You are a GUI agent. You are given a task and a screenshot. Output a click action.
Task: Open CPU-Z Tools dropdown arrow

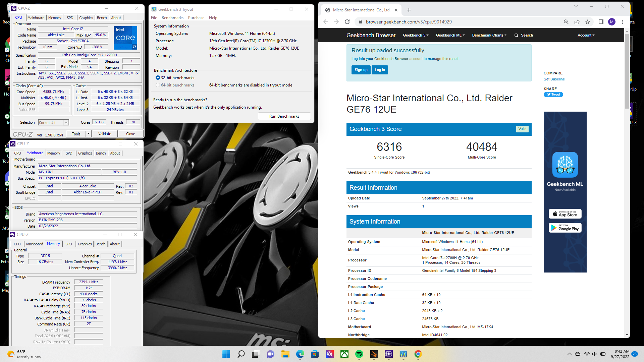(88, 134)
